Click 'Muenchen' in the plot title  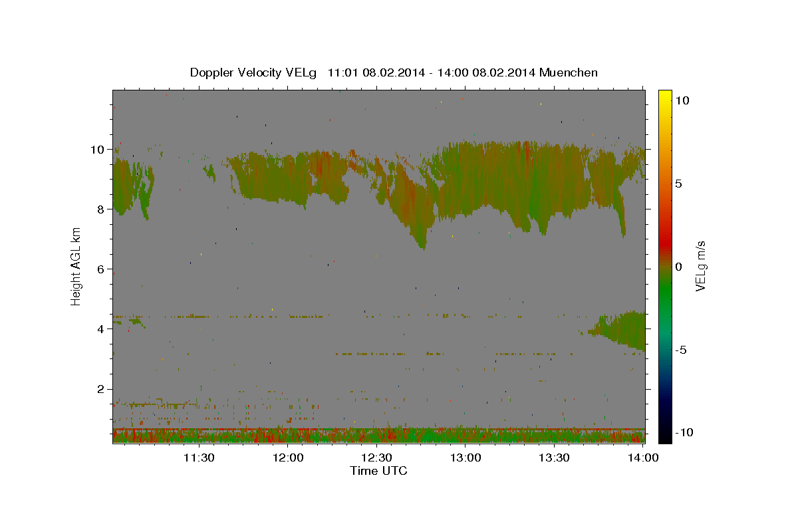tap(569, 72)
